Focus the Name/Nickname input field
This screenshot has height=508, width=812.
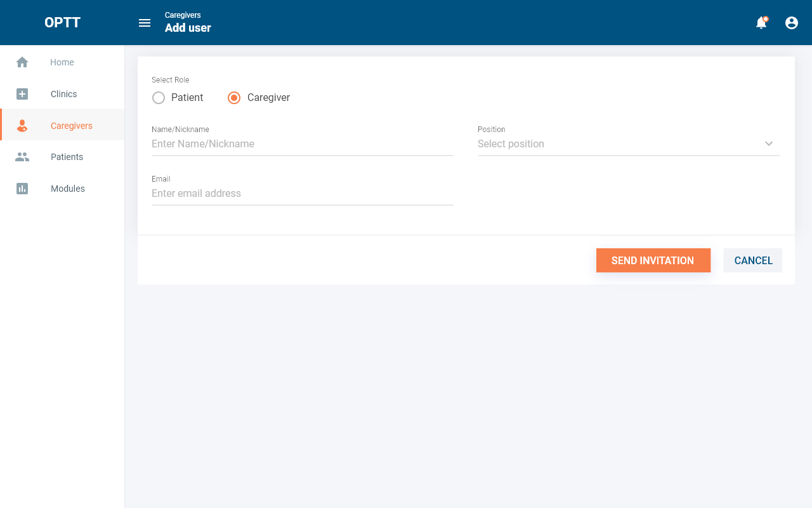click(302, 144)
